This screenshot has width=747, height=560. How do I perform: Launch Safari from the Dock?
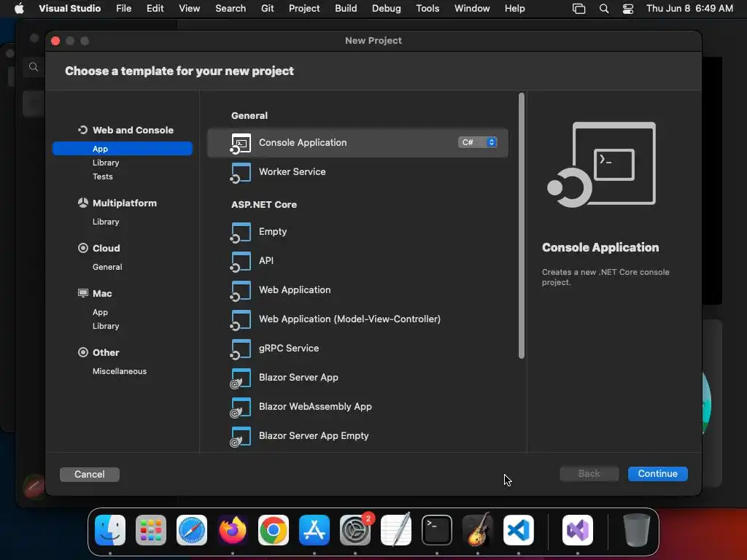[192, 530]
